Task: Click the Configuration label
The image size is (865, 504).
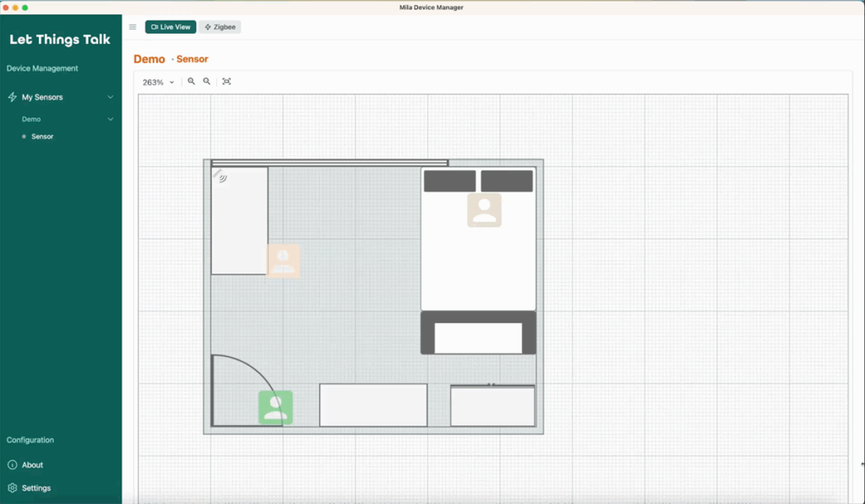Action: 30,440
